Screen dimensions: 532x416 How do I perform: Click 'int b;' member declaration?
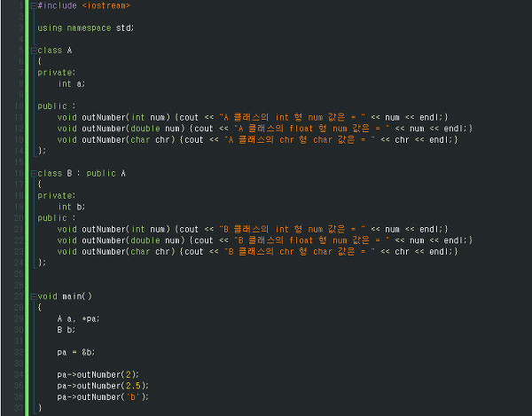pyautogui.click(x=71, y=207)
